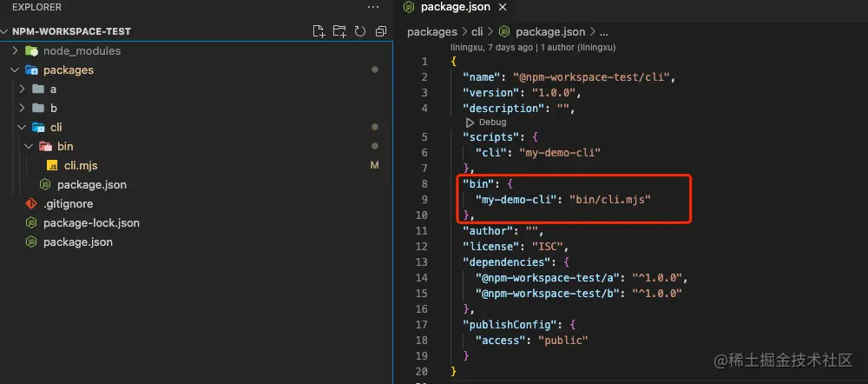The image size is (868, 384).
Task: Click line number 13 in the gutter
Action: click(x=421, y=262)
